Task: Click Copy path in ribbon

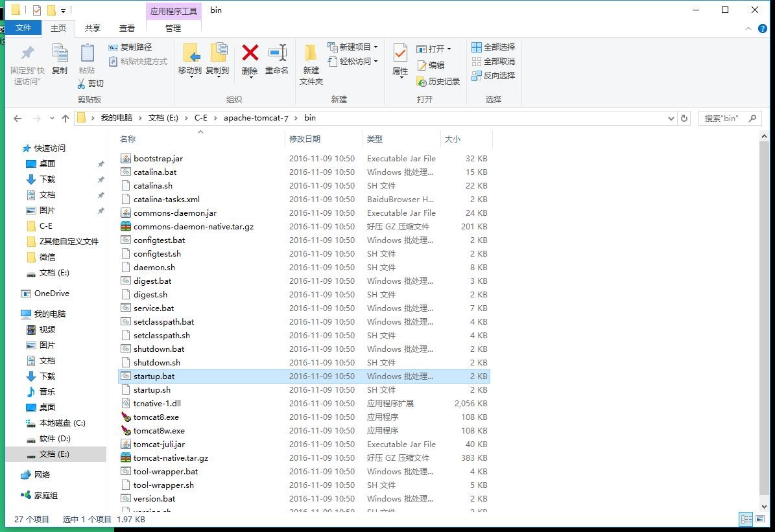Action: [x=130, y=47]
